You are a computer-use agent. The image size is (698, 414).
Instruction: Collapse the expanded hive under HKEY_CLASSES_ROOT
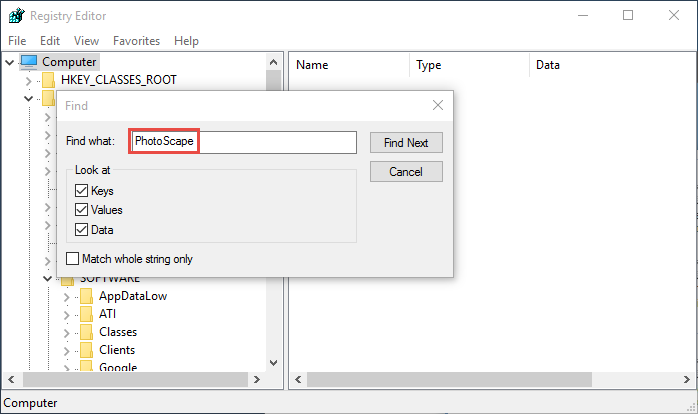click(x=28, y=98)
